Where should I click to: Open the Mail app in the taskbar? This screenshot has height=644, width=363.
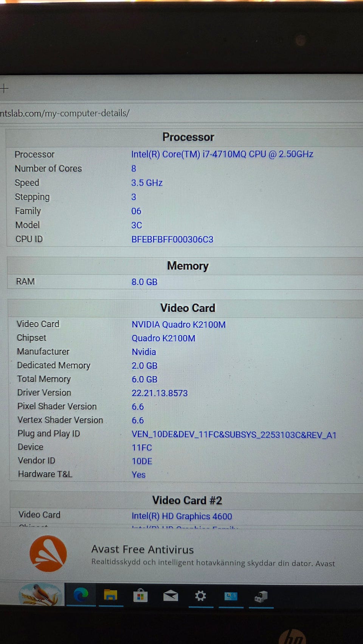(171, 596)
